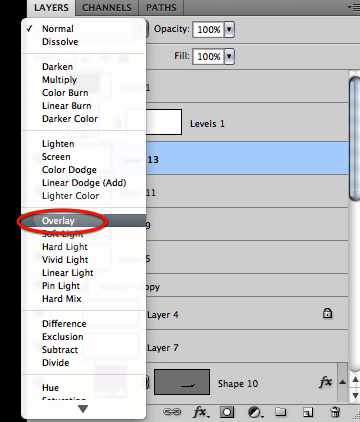Delete layer with trash icon
The image size is (360, 422).
click(334, 412)
